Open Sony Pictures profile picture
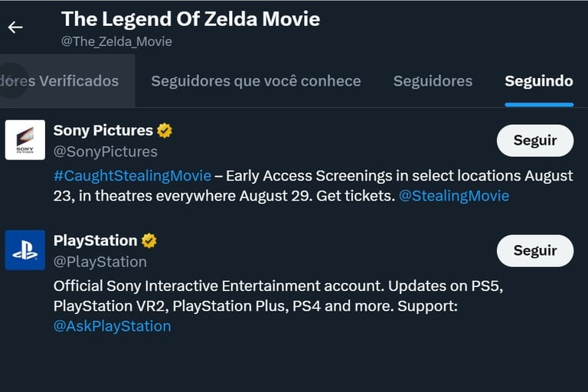Image resolution: width=588 pixels, height=392 pixels. [25, 140]
